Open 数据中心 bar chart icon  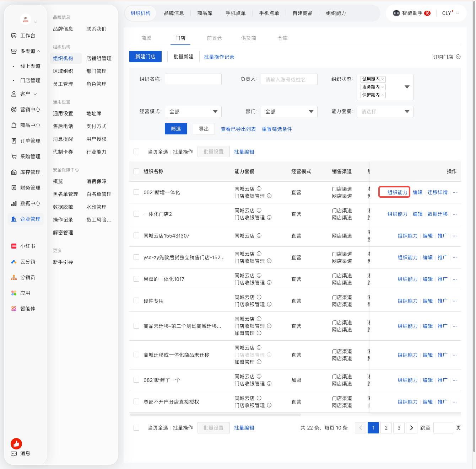[x=14, y=203]
